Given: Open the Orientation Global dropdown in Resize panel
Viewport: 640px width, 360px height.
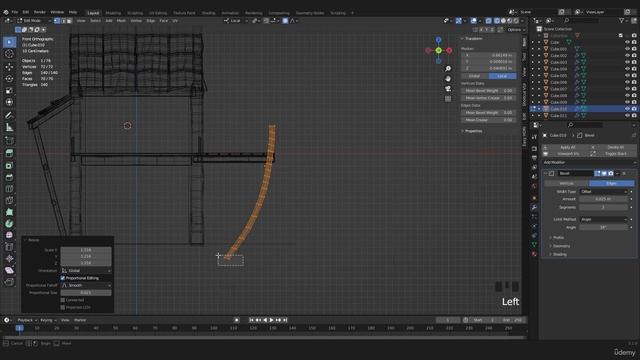Looking at the screenshot, I should [x=86, y=271].
